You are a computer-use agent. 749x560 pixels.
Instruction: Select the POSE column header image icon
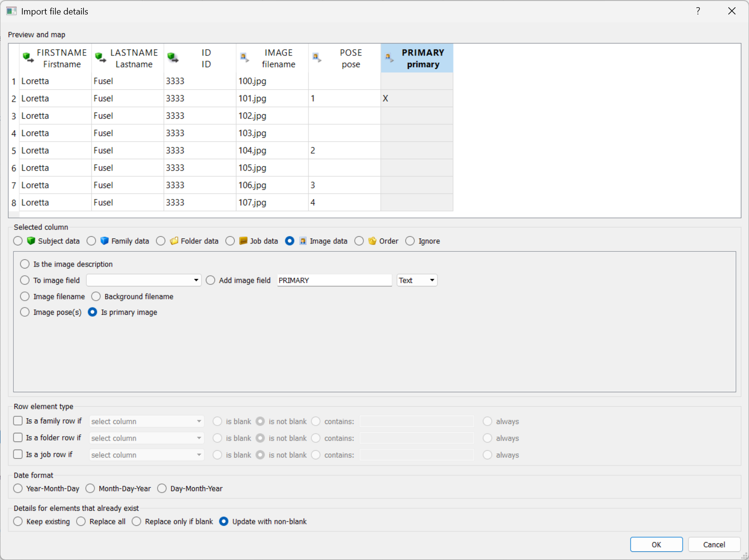[x=317, y=58]
